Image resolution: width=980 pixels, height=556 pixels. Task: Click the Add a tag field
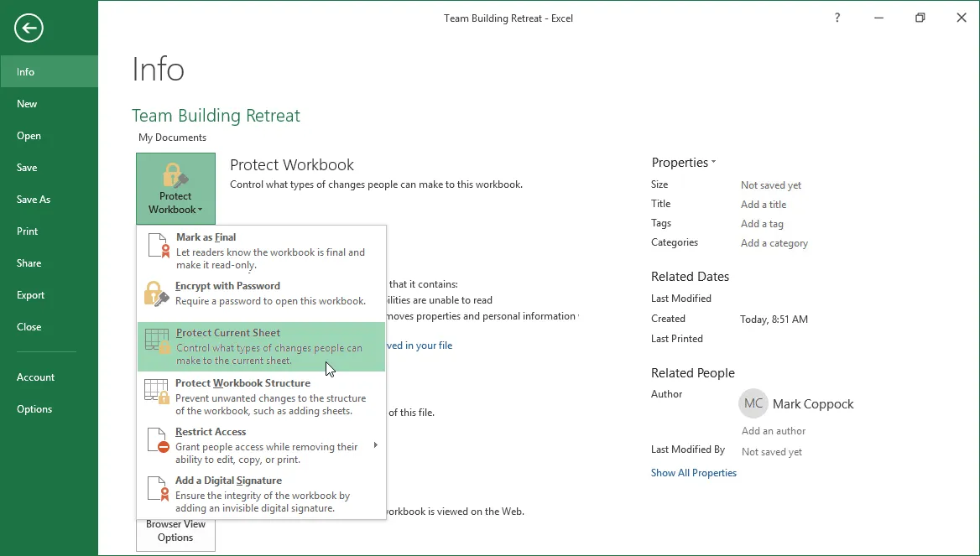762,224
